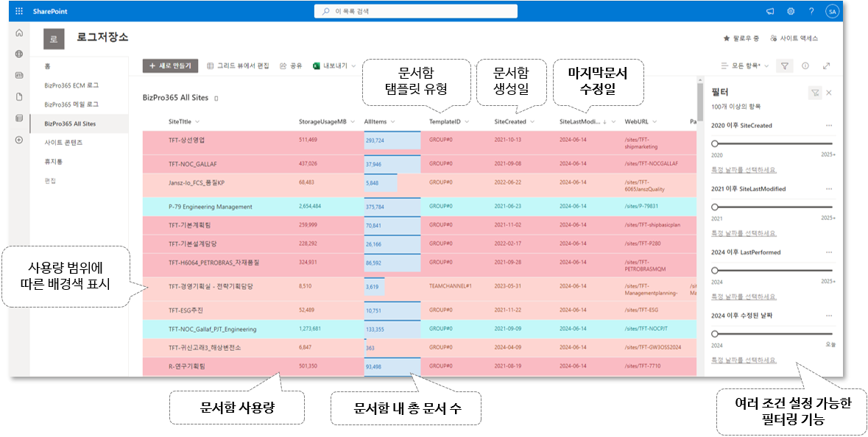Click the SiteLastModified year slider handle
Viewport: 868px width, 437px height.
[715, 207]
